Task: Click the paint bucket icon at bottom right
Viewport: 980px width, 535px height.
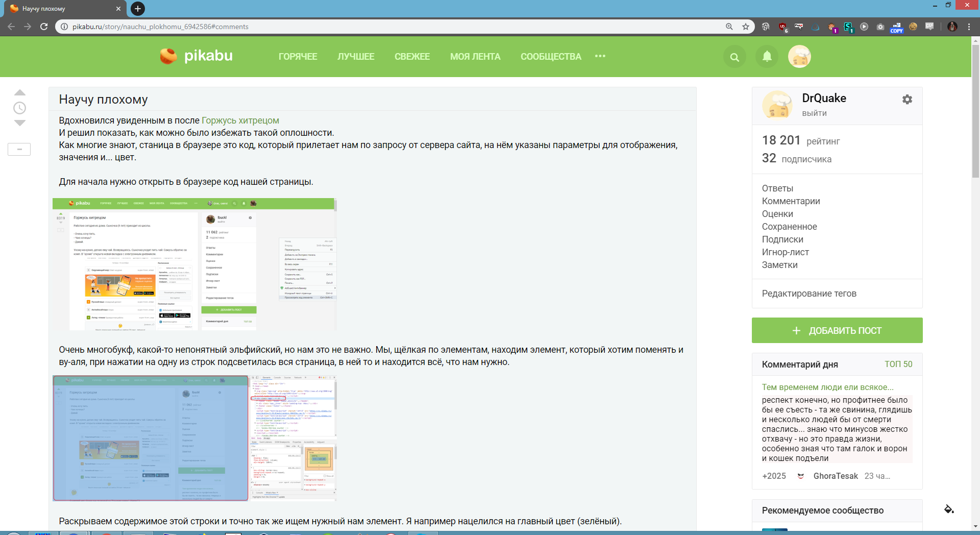Action: coord(949,509)
